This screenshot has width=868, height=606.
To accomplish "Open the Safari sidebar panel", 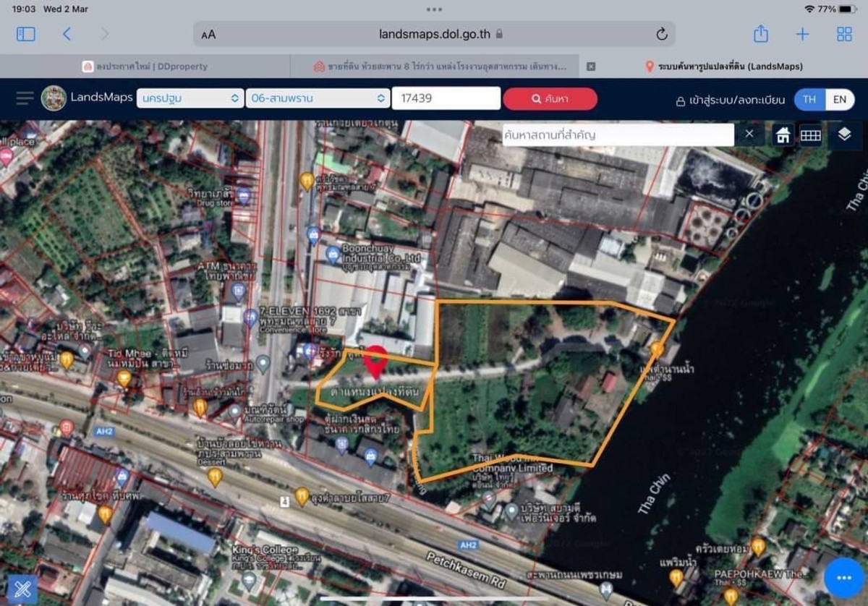I will click(x=26, y=34).
